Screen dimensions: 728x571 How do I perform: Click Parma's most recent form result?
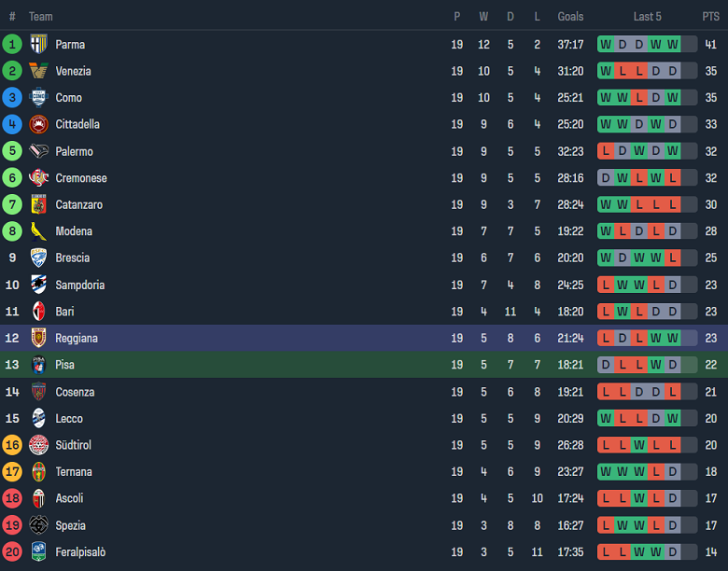pyautogui.click(x=672, y=44)
